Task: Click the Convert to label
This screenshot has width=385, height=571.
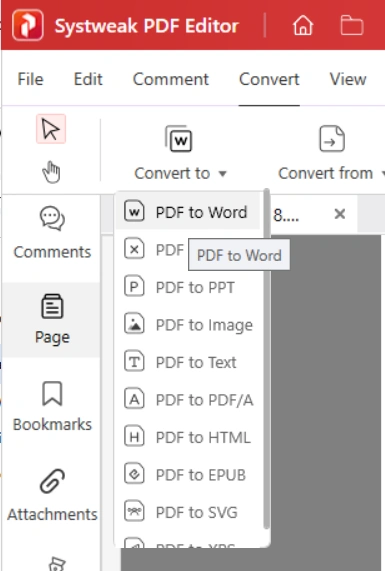Action: (172, 173)
